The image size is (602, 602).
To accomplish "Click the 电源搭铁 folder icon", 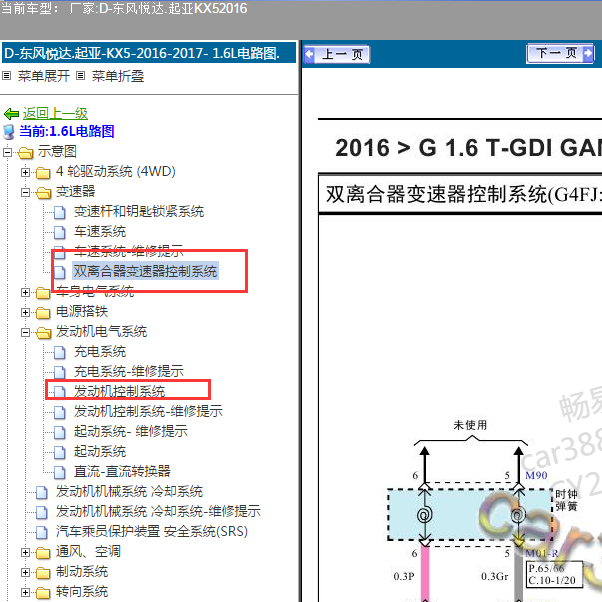I will coord(43,313).
